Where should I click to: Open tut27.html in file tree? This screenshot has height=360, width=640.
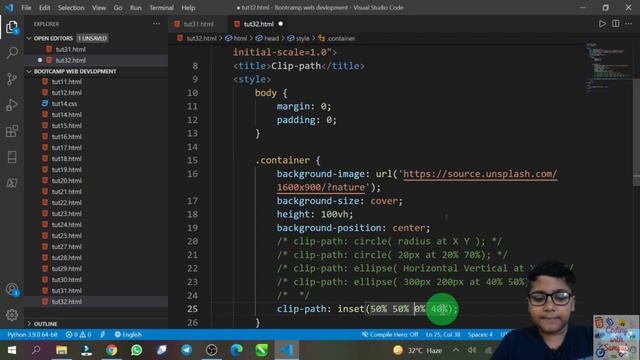(x=66, y=247)
